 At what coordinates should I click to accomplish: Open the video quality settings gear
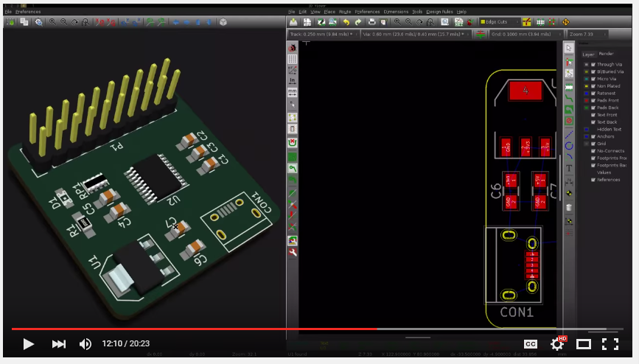coord(557,344)
